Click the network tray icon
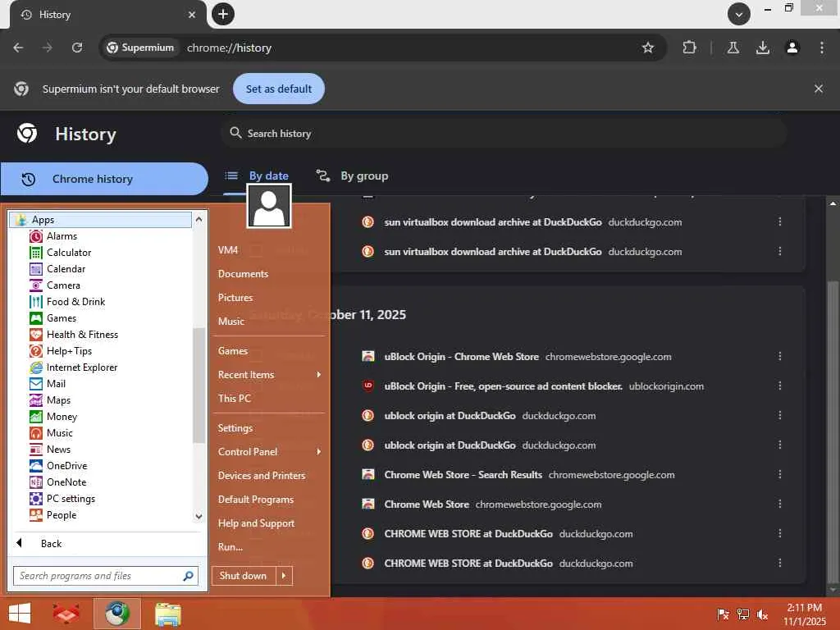Screen dimensions: 840x630 pyautogui.click(x=743, y=614)
